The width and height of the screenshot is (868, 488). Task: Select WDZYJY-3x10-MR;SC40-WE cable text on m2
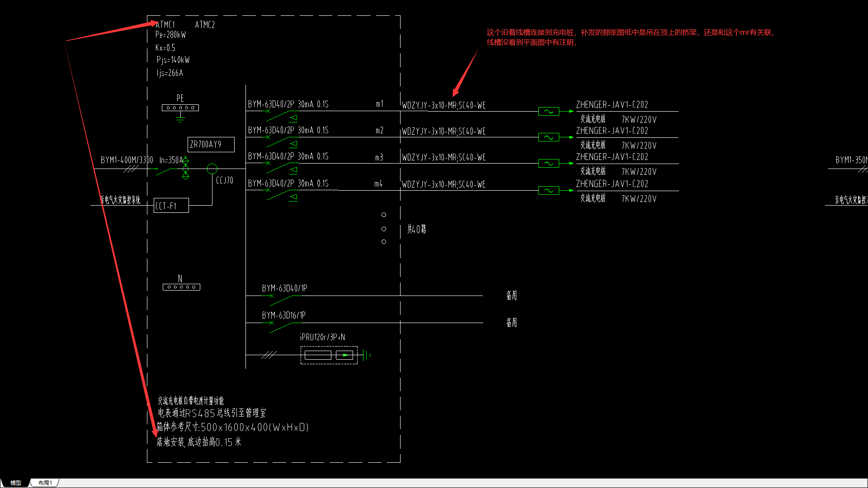(x=444, y=131)
